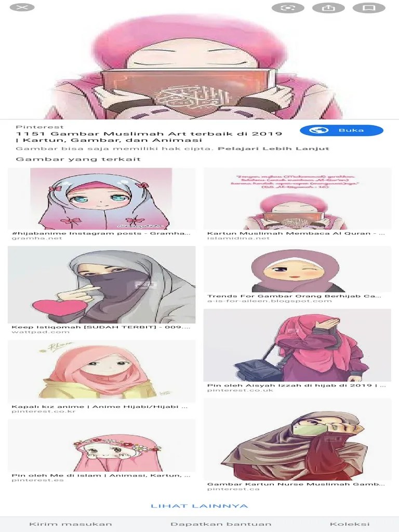Tap Dapatkan bantuan in bottom bar
Image resolution: width=399 pixels, height=532 pixels.
click(x=221, y=524)
